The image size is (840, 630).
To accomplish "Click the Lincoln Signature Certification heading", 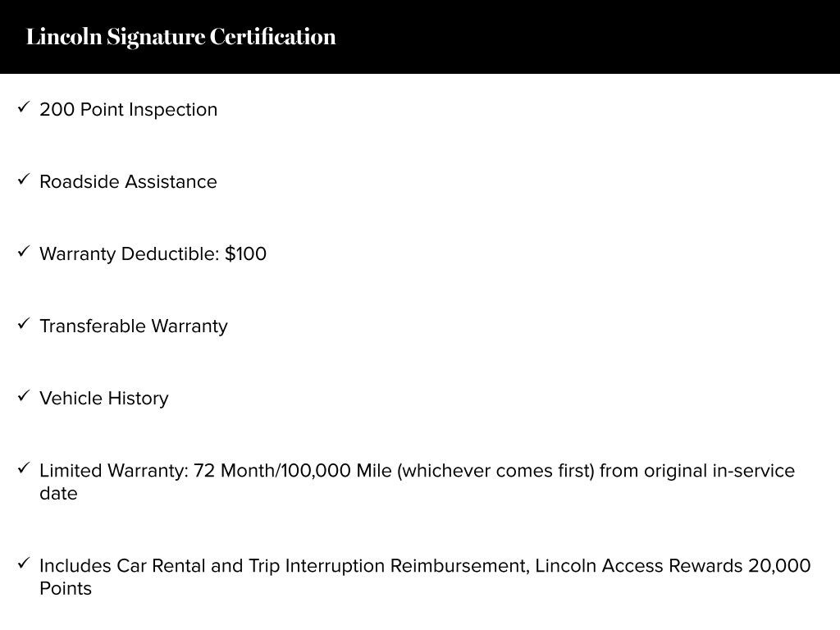I will tap(180, 37).
